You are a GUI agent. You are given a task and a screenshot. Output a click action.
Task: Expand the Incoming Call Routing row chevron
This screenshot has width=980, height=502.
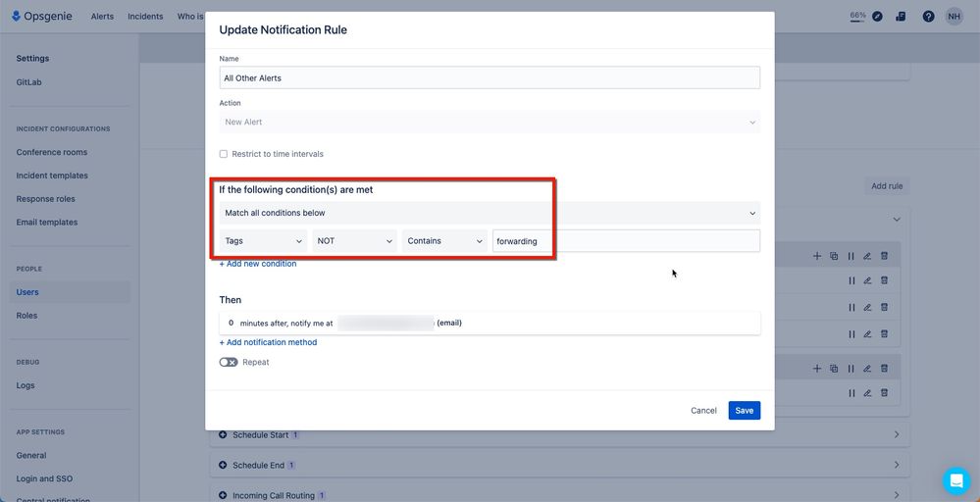(897, 495)
